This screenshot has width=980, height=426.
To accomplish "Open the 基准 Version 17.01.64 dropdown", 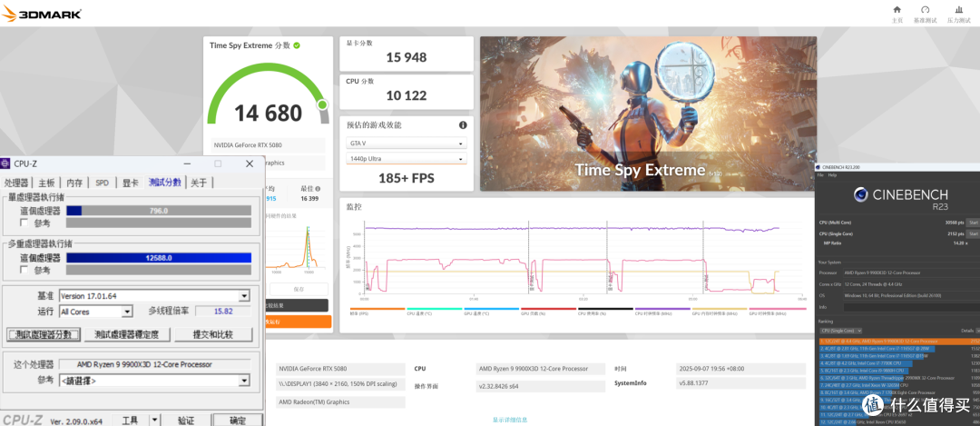I will pyautogui.click(x=154, y=295).
